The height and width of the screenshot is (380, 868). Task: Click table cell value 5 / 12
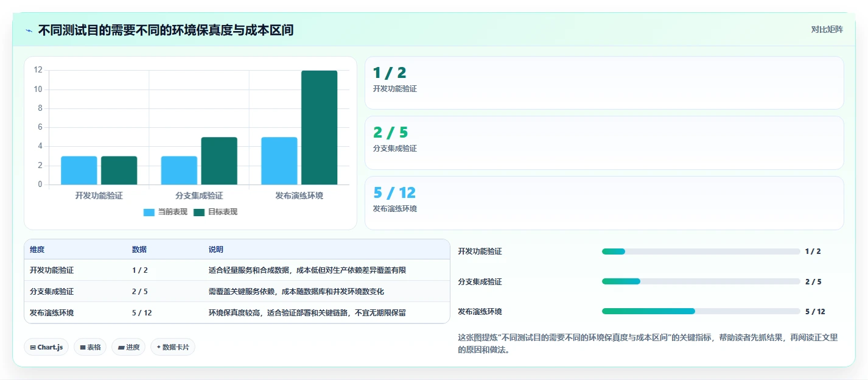142,313
